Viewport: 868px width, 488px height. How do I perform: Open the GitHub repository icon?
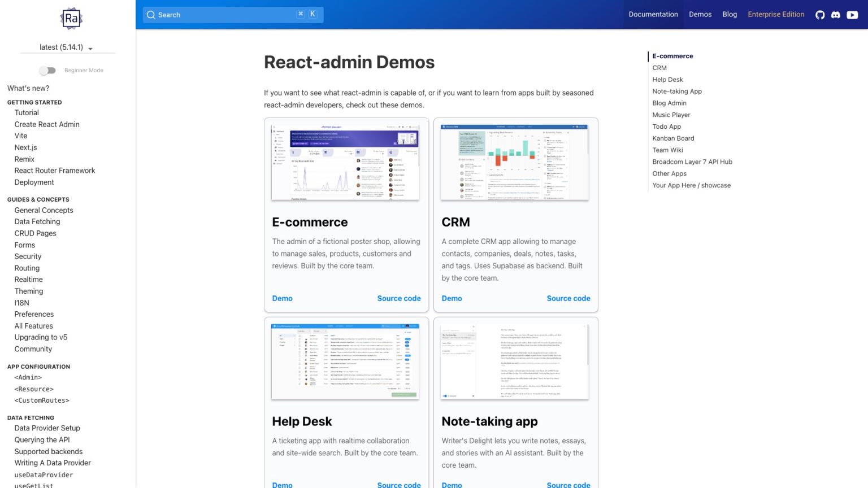click(x=820, y=15)
